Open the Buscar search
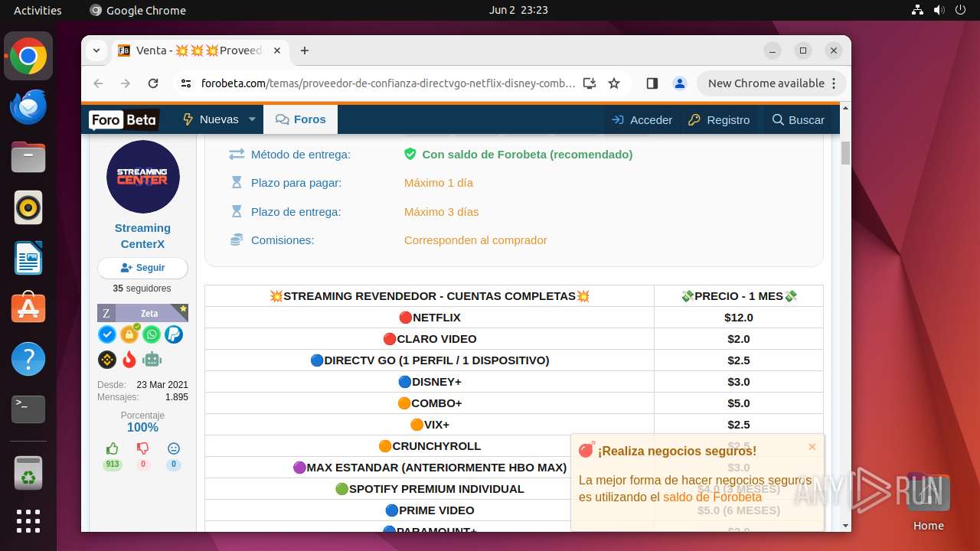Viewport: 980px width, 551px height. 799,119
